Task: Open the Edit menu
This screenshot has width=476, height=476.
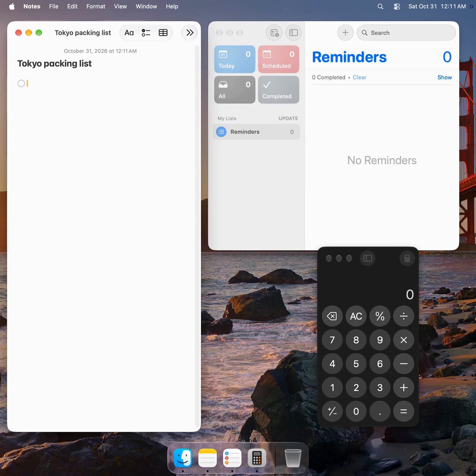Action: point(72,6)
